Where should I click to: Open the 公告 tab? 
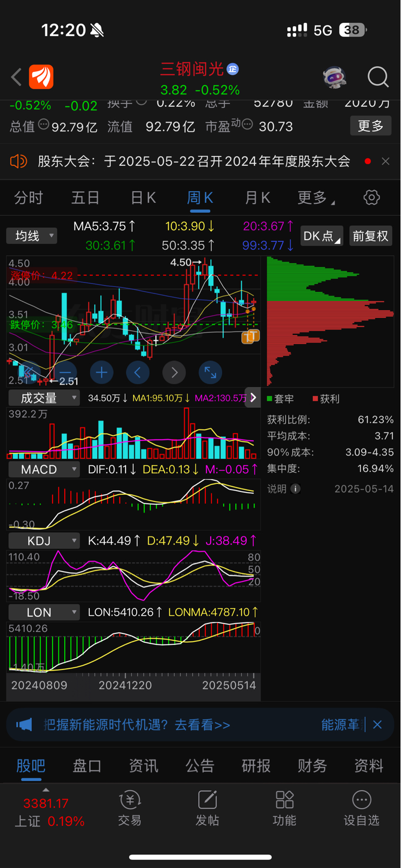coord(200,765)
